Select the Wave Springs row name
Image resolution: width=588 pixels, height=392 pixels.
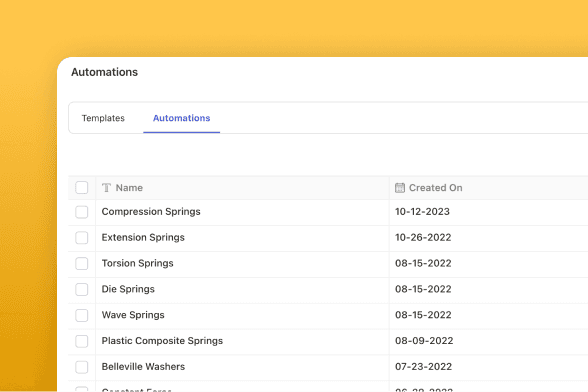(133, 315)
